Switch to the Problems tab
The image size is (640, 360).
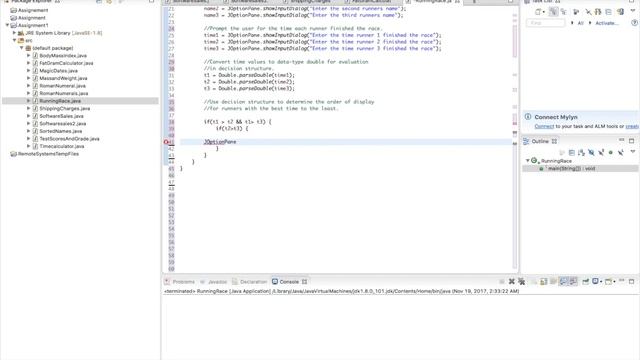click(x=180, y=282)
